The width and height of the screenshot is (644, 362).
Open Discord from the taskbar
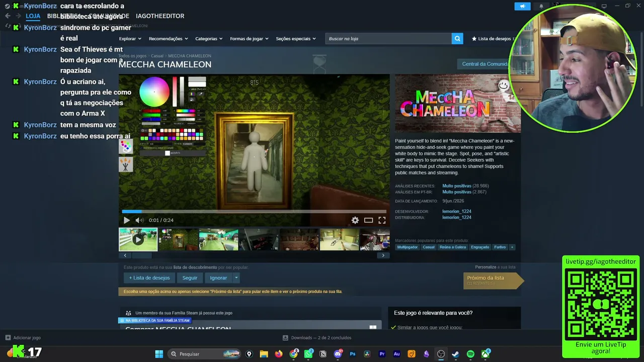pyautogui.click(x=338, y=354)
